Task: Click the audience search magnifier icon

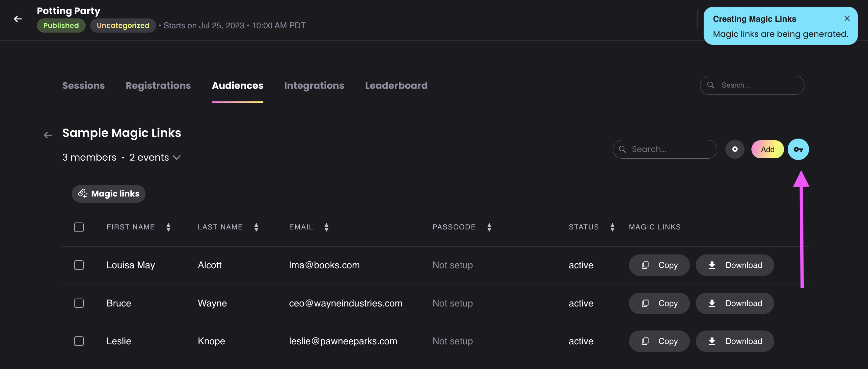Action: click(622, 149)
